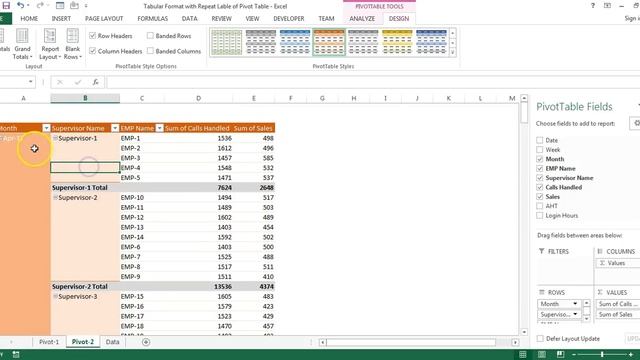Check the Week field
This screenshot has height=360, width=640.
540,150
